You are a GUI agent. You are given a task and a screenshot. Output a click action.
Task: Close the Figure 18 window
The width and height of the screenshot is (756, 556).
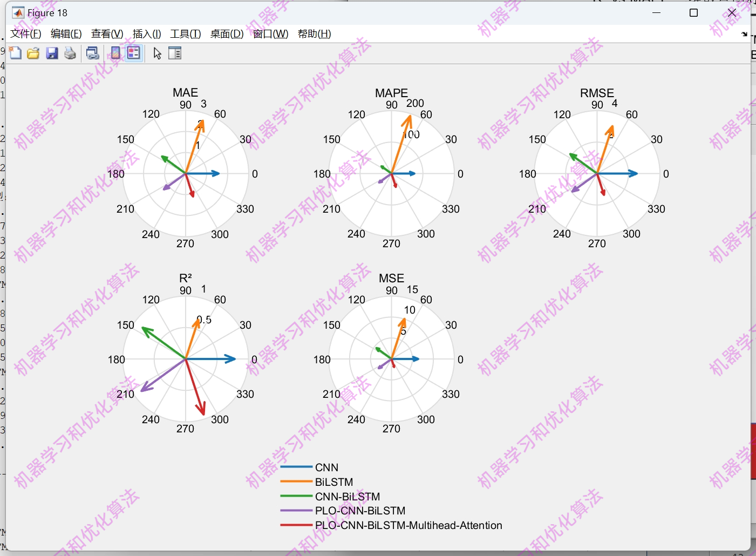[732, 12]
